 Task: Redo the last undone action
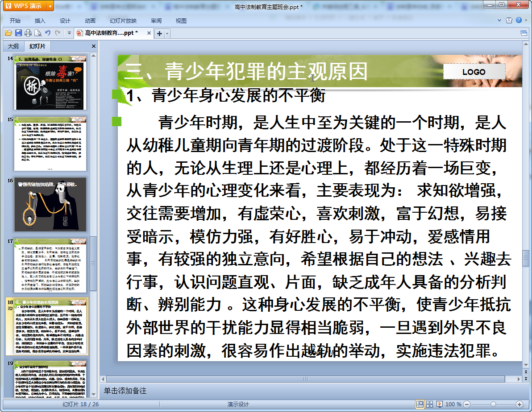[58, 33]
